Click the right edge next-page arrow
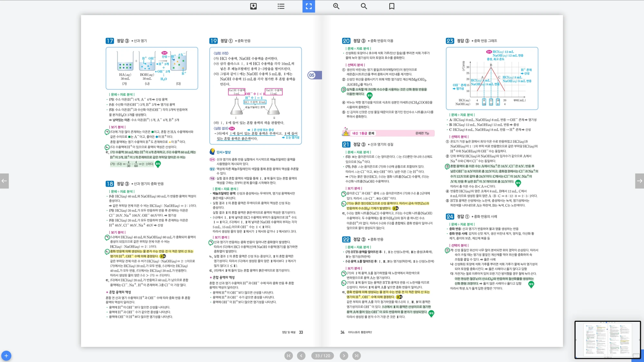Screen dimensions: 644x362 [639, 181]
